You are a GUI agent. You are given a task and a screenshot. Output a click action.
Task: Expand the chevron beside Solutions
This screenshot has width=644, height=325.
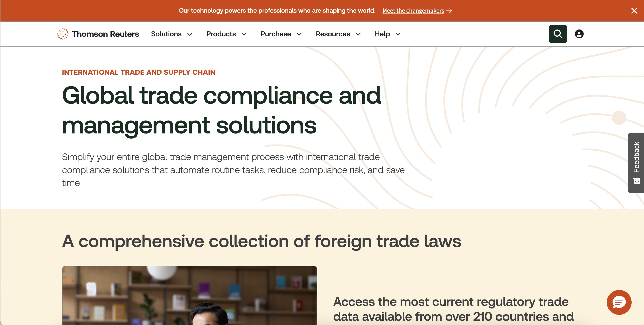(x=190, y=34)
